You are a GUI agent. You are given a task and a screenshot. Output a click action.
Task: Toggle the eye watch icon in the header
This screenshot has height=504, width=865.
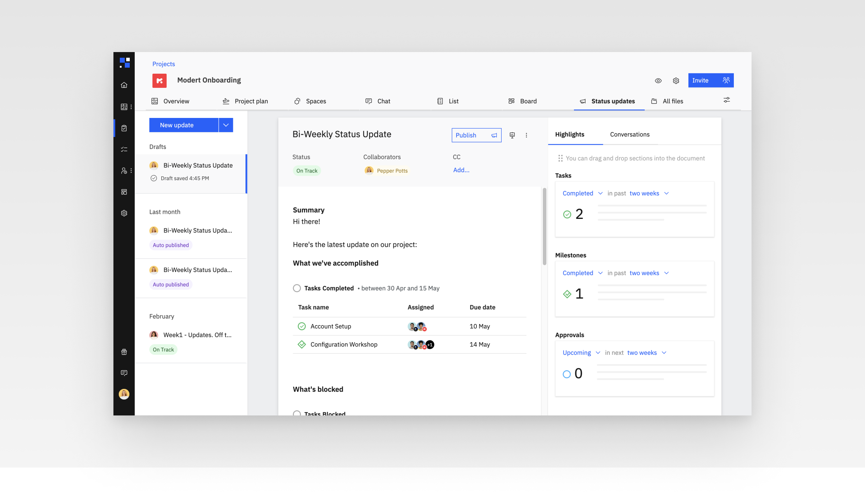coord(658,81)
